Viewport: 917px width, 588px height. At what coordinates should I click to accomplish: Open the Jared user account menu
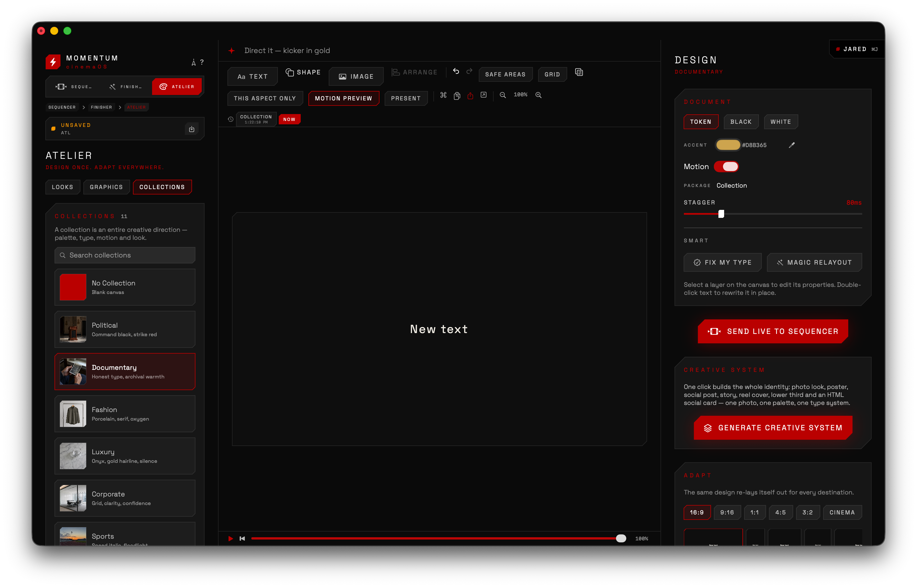pos(857,49)
